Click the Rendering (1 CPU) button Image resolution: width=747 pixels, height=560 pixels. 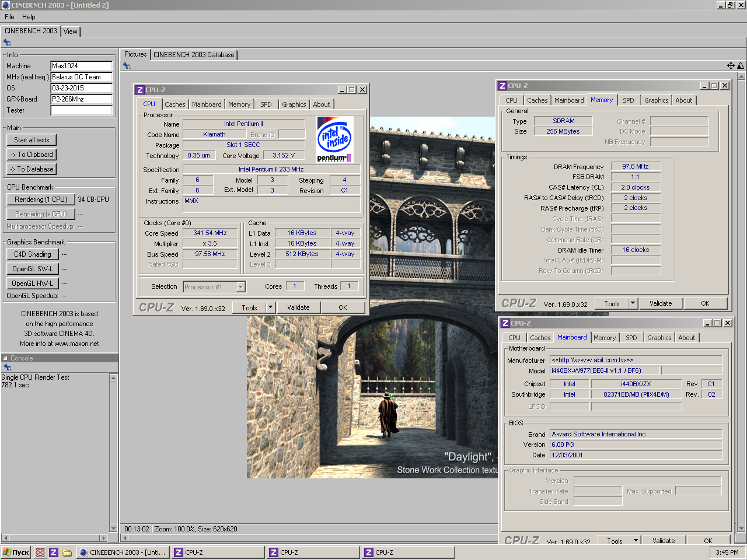41,199
